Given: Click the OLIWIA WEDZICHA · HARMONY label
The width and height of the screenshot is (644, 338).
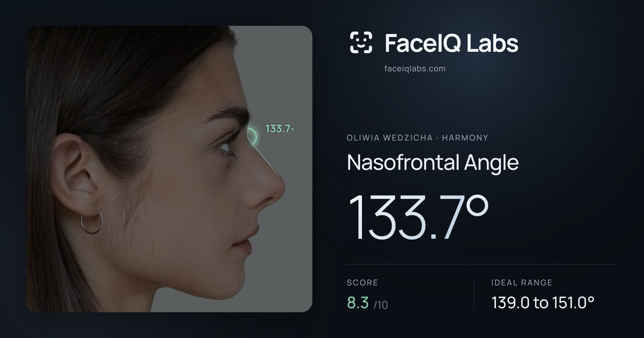Looking at the screenshot, I should pyautogui.click(x=417, y=138).
